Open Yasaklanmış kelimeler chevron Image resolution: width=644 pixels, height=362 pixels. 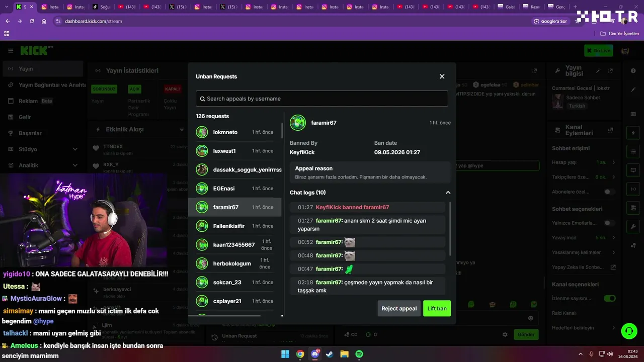613,252
